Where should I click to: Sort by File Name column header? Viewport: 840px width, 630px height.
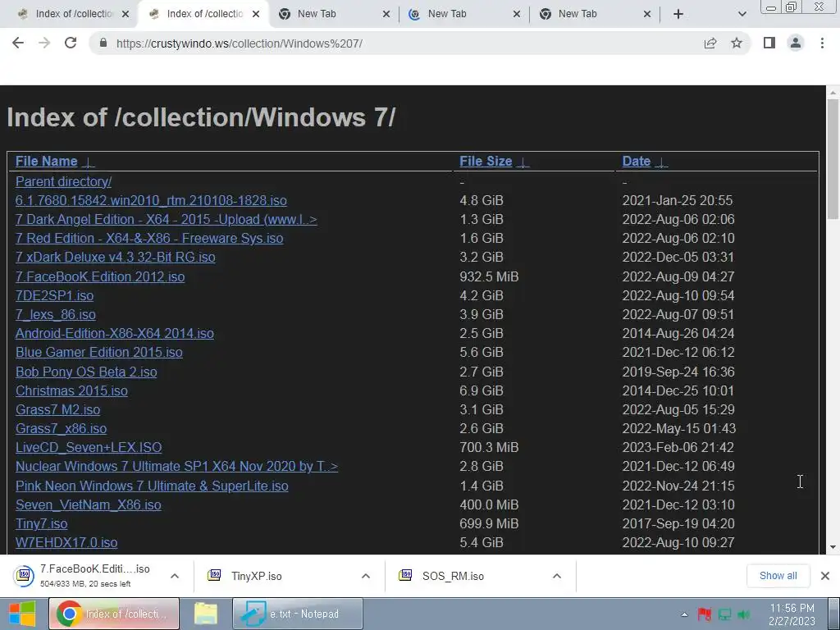tap(47, 162)
